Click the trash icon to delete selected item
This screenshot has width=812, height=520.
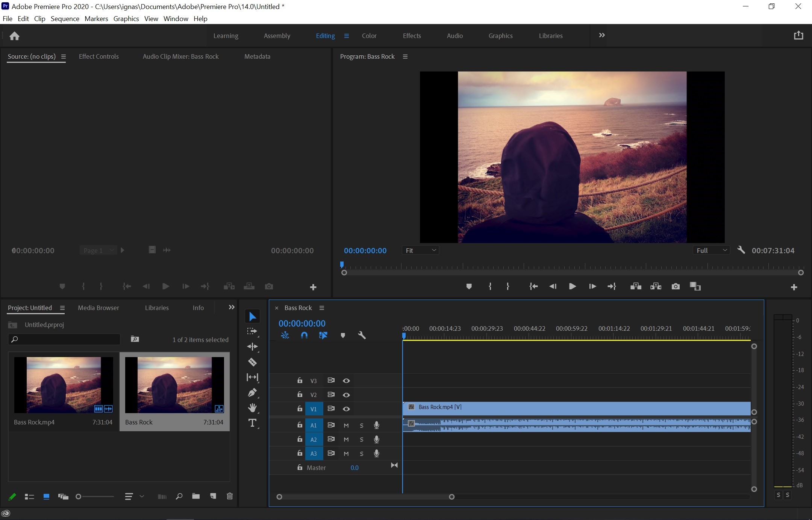pyautogui.click(x=229, y=496)
